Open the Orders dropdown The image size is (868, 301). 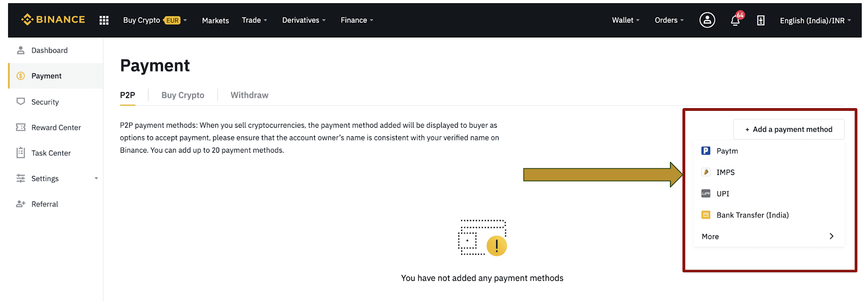click(669, 20)
